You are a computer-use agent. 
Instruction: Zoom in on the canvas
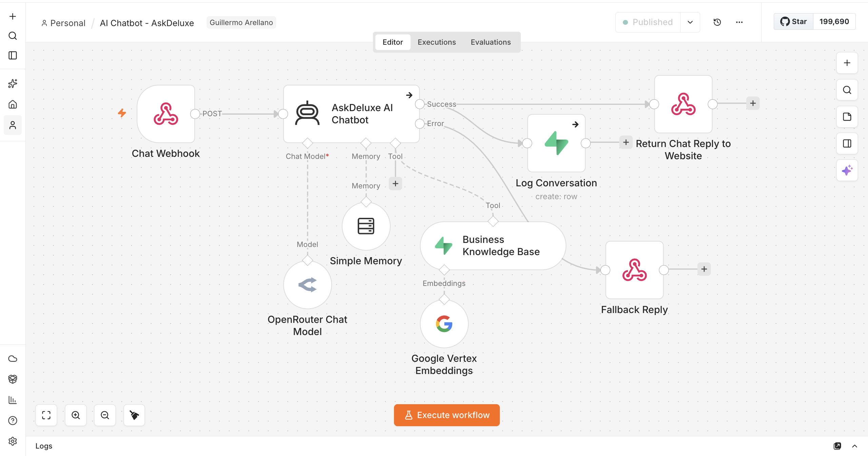[76, 415]
